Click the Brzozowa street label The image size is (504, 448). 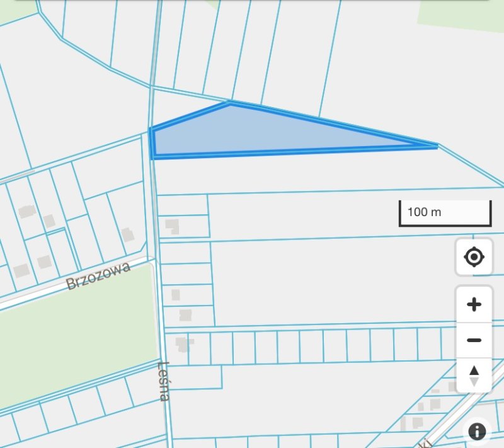point(98,276)
